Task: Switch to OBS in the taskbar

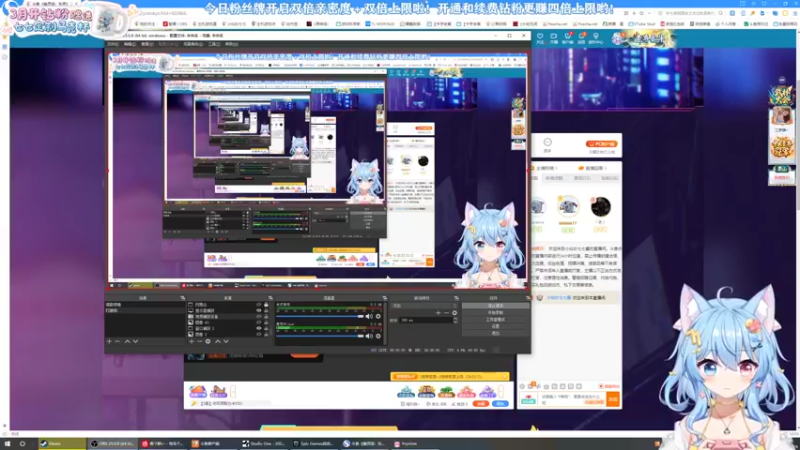Action: pos(113,443)
